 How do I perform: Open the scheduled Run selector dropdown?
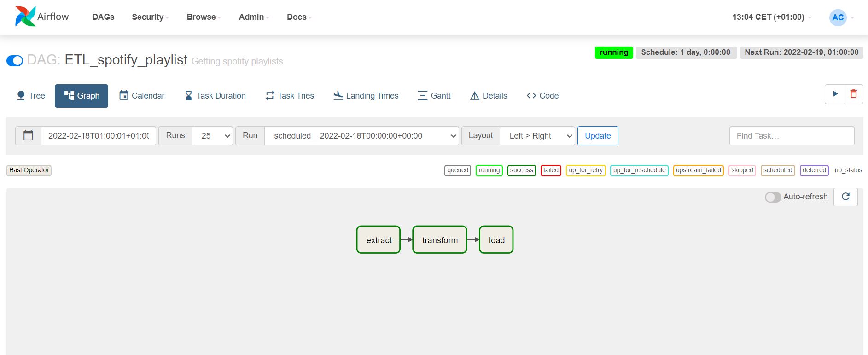[361, 136]
